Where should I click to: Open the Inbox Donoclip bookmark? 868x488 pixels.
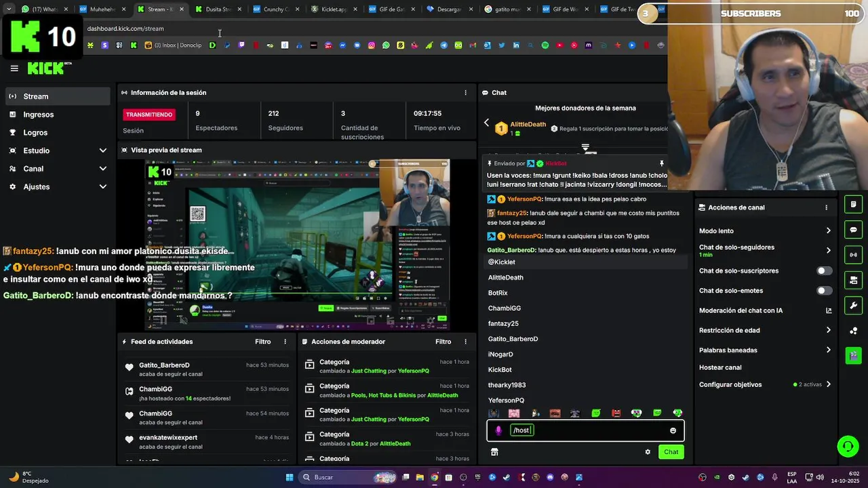[x=173, y=45]
